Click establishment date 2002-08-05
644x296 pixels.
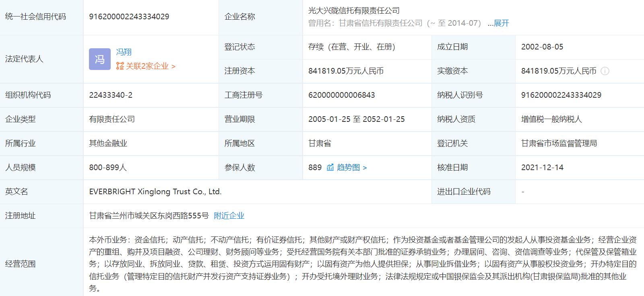click(542, 47)
